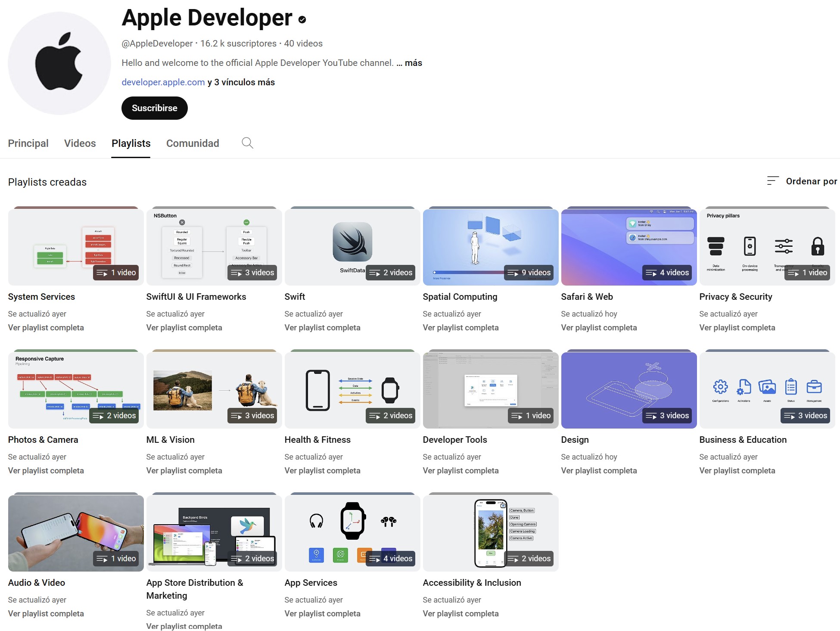The height and width of the screenshot is (631, 840).
Task: Click the Photos & Camera playlist thumbnail
Action: click(76, 390)
